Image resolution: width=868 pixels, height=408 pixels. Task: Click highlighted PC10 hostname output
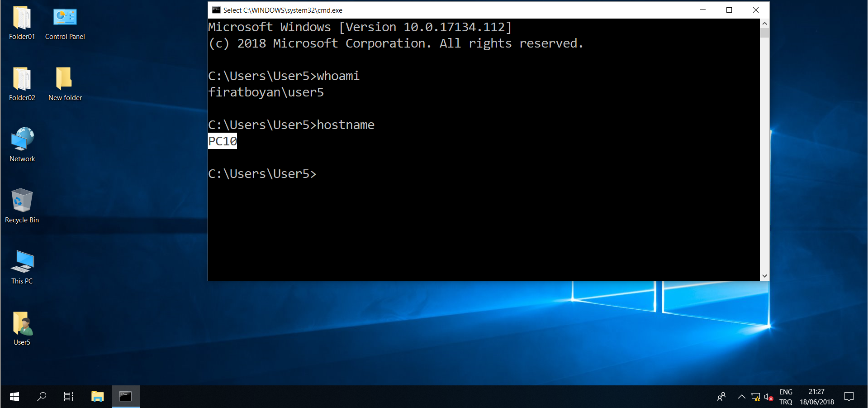click(x=223, y=141)
